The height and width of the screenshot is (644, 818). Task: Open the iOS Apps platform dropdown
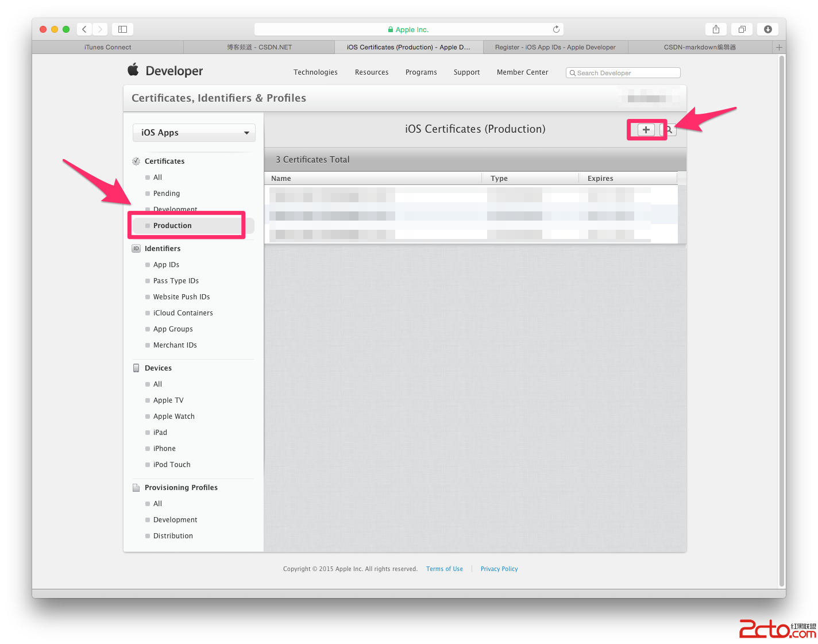point(194,133)
